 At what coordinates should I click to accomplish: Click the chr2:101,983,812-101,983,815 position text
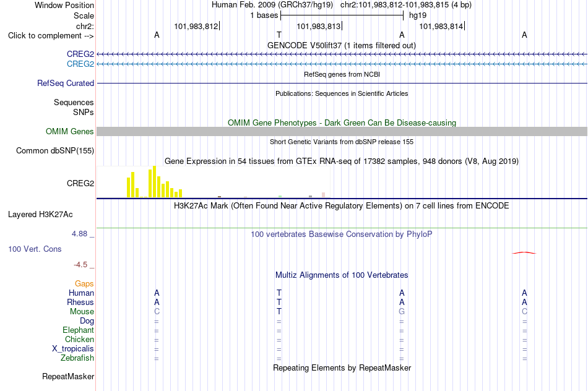tap(406, 5)
